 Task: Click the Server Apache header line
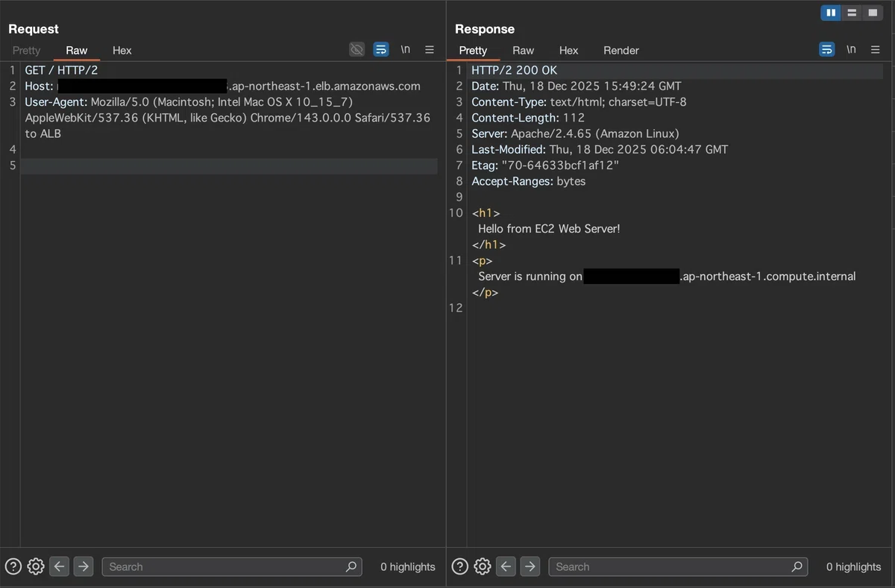pyautogui.click(x=576, y=133)
